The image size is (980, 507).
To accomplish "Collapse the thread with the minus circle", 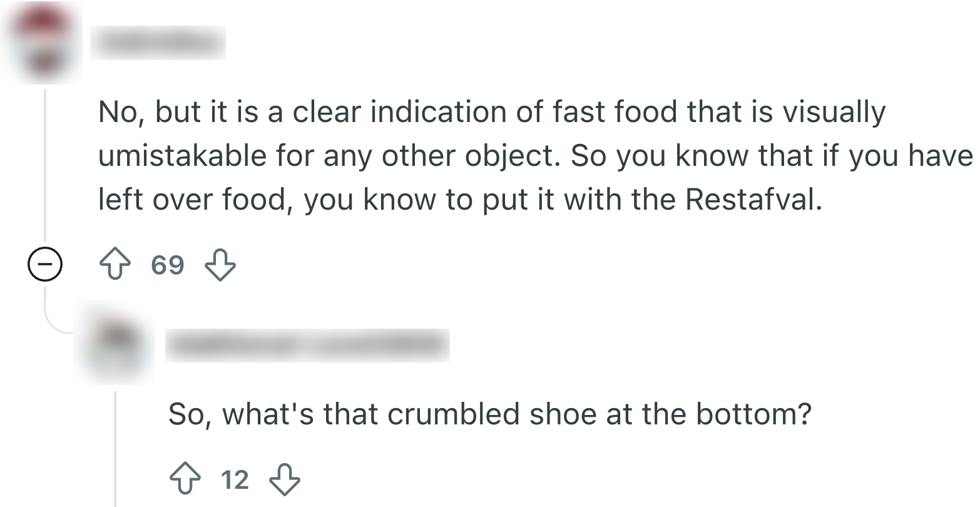I will [45, 265].
